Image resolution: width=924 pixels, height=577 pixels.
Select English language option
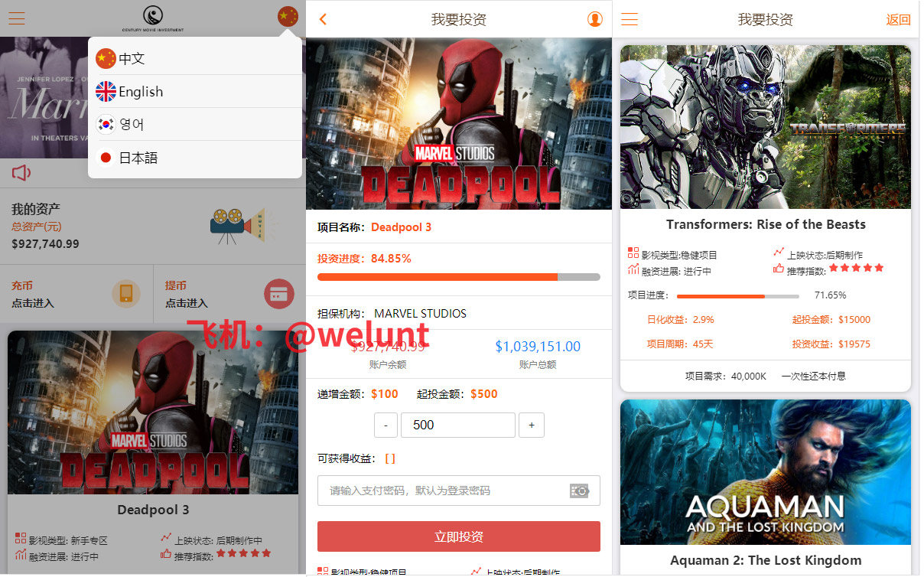[195, 92]
